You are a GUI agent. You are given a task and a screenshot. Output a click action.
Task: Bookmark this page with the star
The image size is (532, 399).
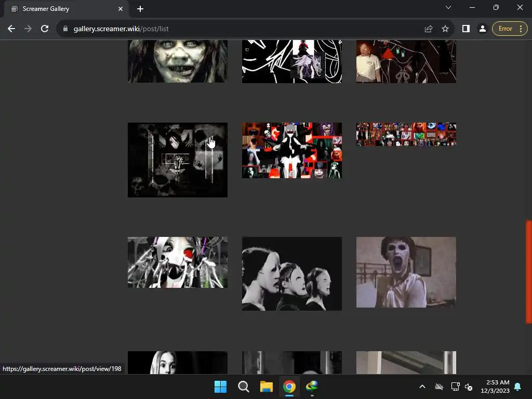[445, 29]
